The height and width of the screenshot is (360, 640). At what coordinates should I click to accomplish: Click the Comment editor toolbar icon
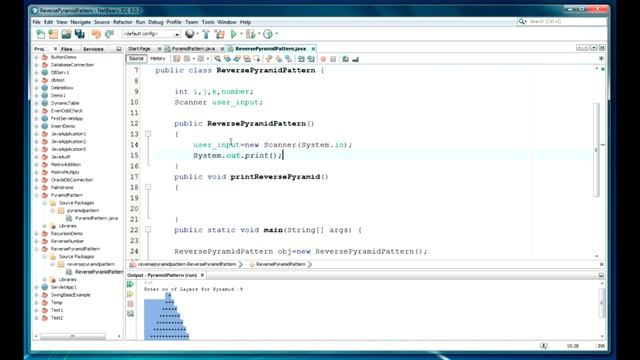(345, 59)
